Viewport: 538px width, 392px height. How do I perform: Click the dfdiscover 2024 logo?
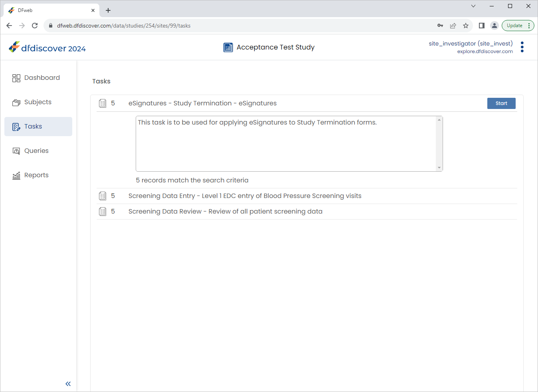tap(47, 48)
